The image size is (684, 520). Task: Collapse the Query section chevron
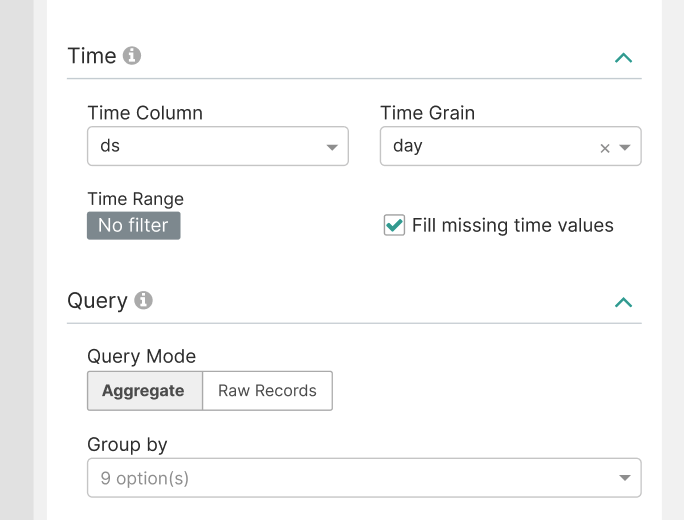click(623, 302)
